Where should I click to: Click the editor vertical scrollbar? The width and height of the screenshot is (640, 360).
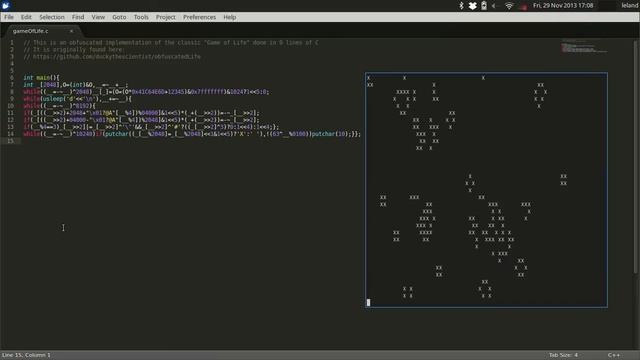tap(636, 157)
